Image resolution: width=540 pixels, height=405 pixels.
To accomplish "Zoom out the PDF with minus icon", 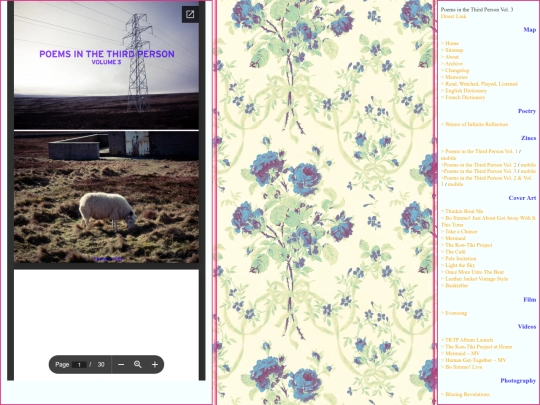I will [121, 364].
